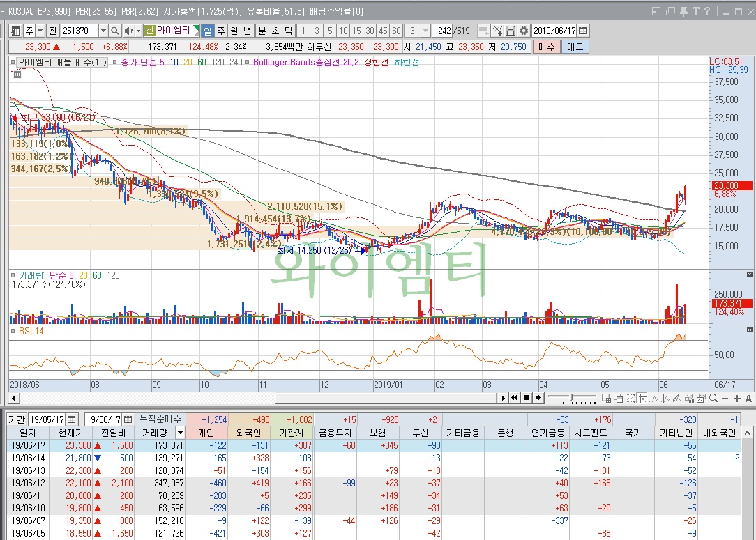Open calendar for period end date 19/06/17
756x540 pixels.
(128, 419)
